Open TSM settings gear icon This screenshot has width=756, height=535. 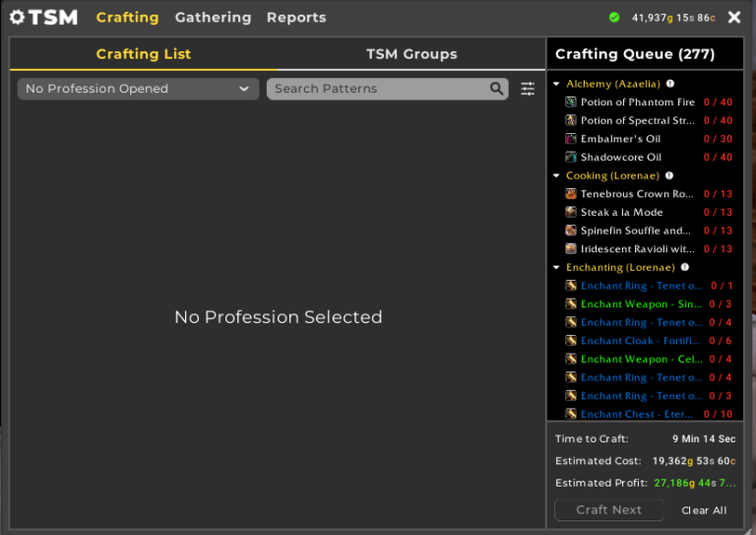coord(17,18)
